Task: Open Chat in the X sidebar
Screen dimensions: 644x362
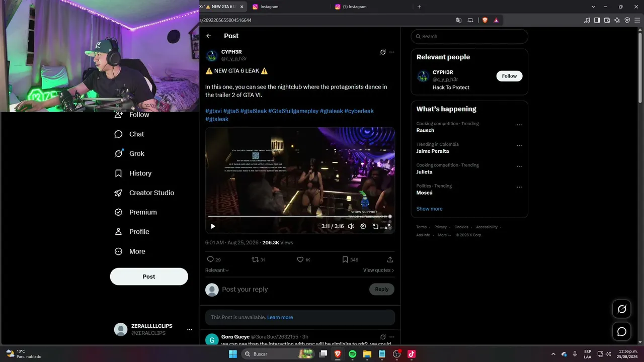Action: point(129,134)
